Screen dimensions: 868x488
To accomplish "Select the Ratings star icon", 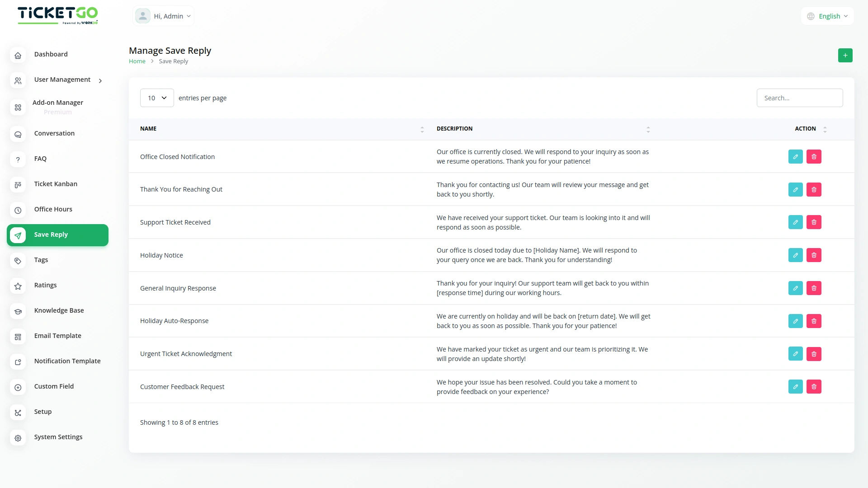I will click(x=18, y=286).
